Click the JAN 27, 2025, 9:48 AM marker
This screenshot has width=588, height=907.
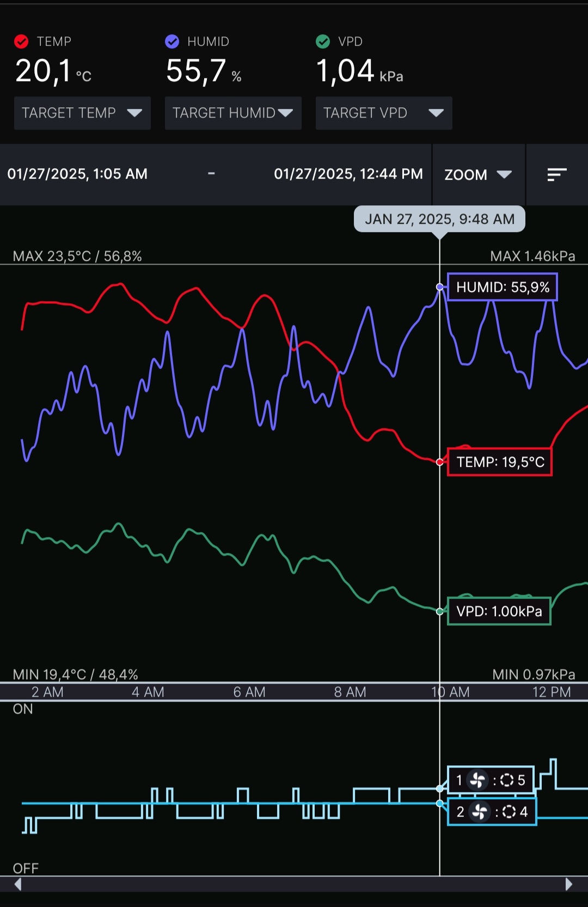[x=439, y=219]
